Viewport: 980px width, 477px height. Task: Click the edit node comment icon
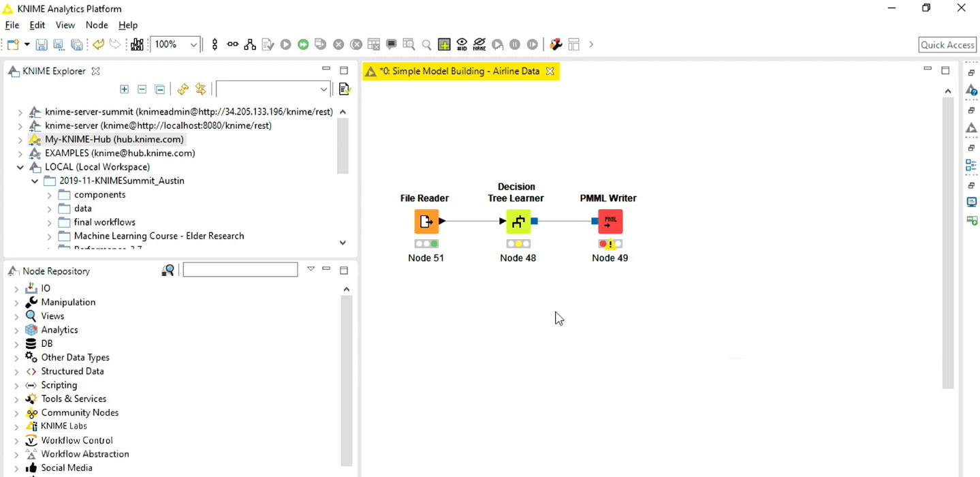(x=392, y=44)
